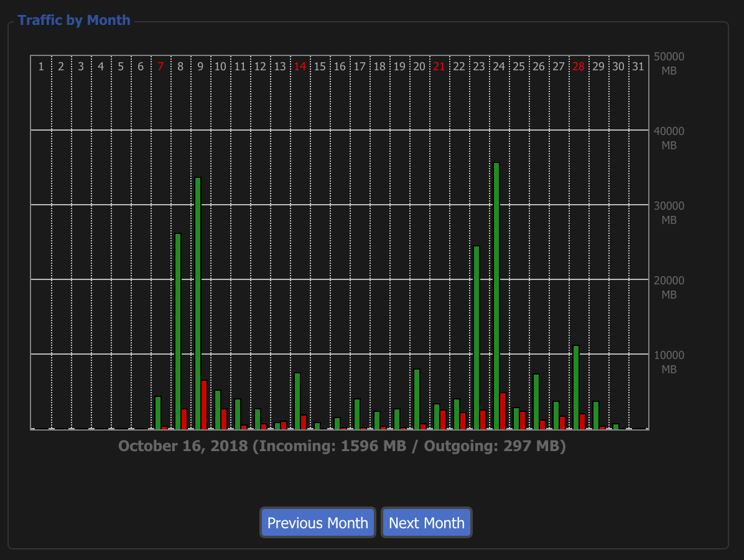Select the day 31 column label
This screenshot has width=744, height=560.
638,67
